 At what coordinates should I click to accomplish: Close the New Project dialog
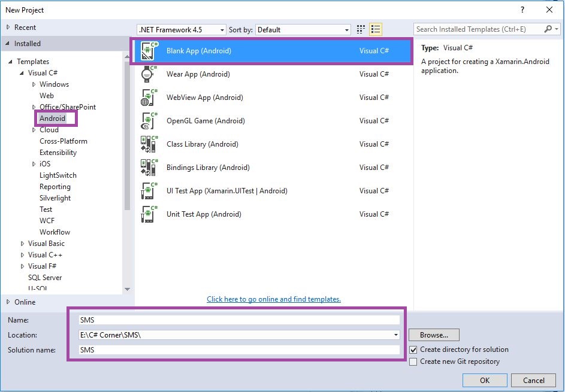(x=549, y=10)
